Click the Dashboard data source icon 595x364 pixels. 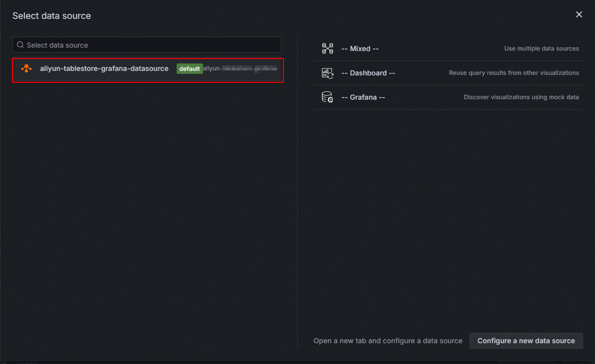coord(328,73)
